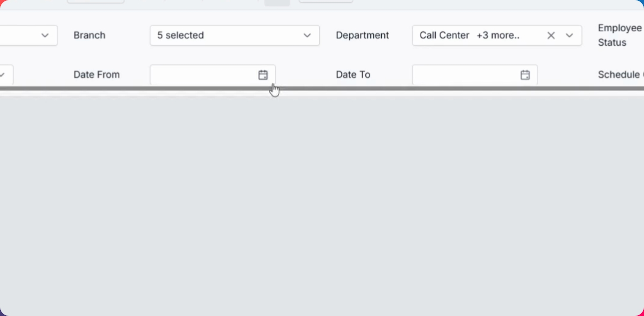Click the Employee Status label
Image resolution: width=644 pixels, height=316 pixels.
pyautogui.click(x=619, y=35)
